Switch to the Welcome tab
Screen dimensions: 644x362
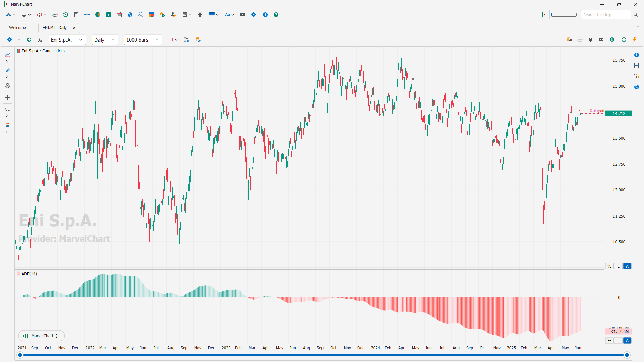pos(17,28)
